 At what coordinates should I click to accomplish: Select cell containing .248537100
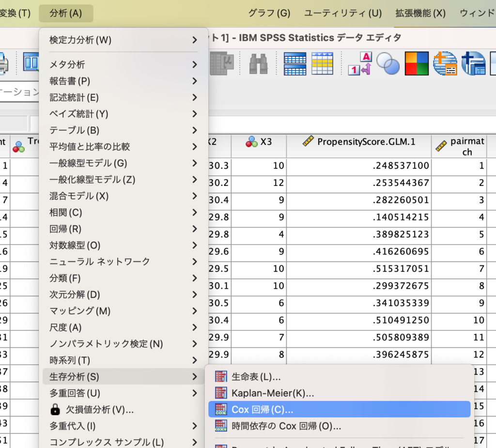(x=359, y=166)
